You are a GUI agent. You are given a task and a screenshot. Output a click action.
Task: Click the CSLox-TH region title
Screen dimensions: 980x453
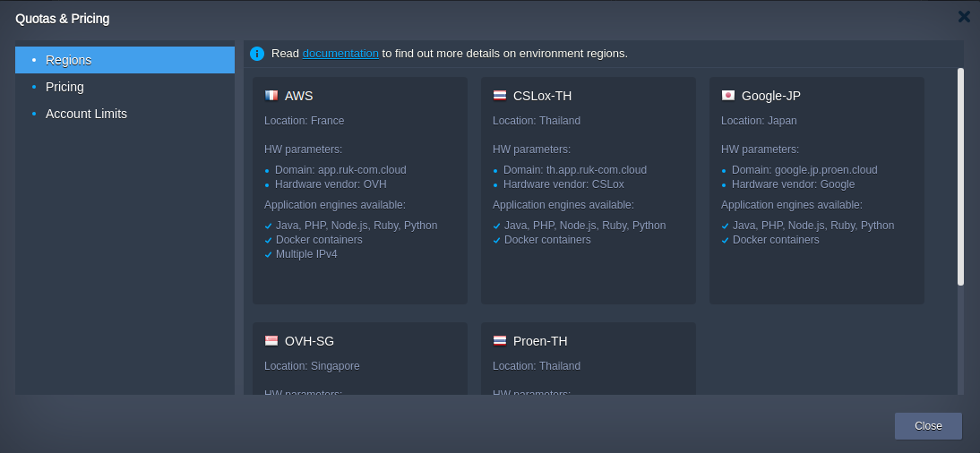click(x=543, y=96)
